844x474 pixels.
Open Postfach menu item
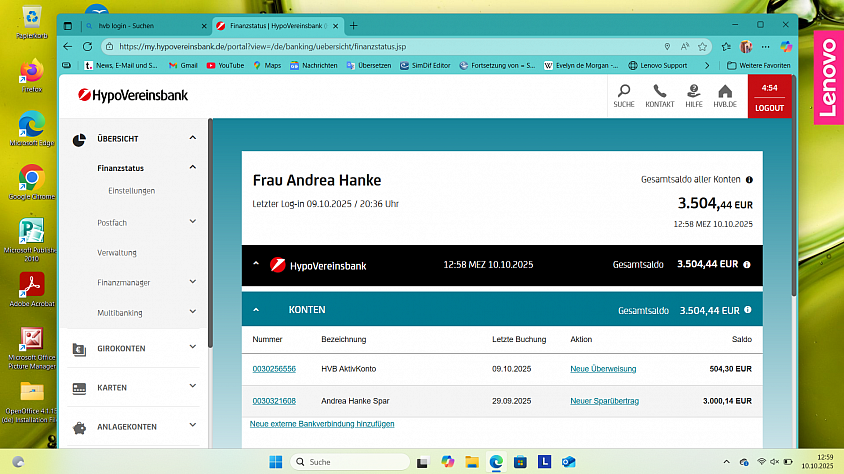(x=112, y=223)
